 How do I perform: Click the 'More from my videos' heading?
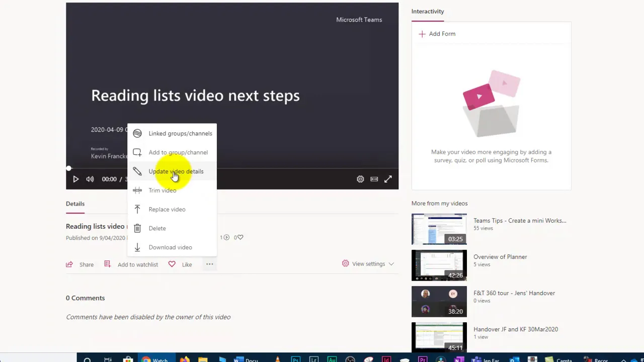point(440,204)
